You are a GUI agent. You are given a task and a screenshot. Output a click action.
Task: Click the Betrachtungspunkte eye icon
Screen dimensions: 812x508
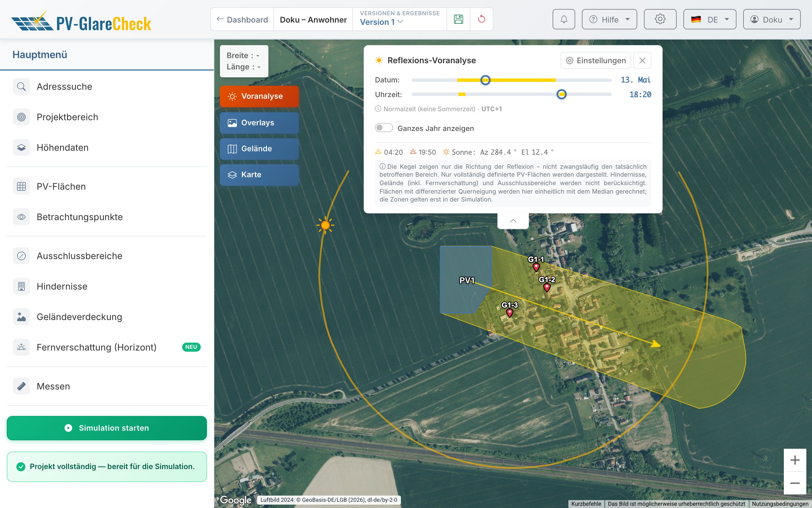coord(21,217)
